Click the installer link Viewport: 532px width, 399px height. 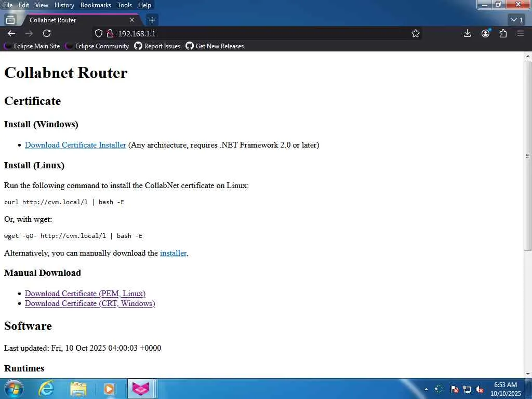tap(173, 253)
